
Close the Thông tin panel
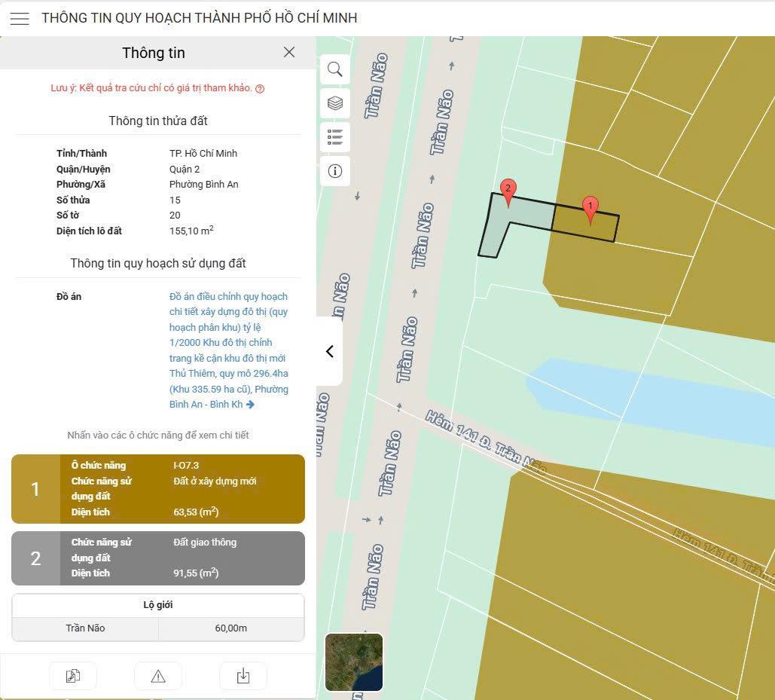pyautogui.click(x=289, y=52)
